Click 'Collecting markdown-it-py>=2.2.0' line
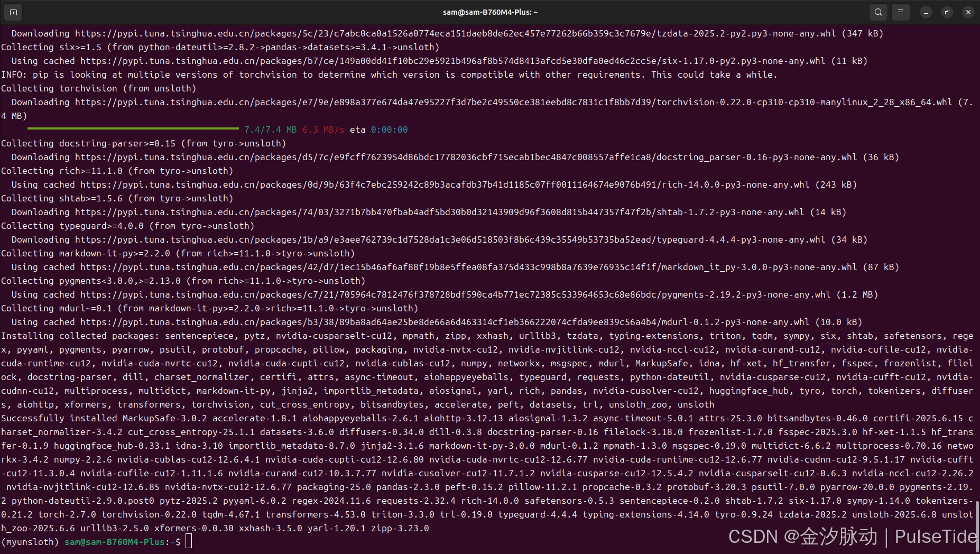 pyautogui.click(x=178, y=253)
